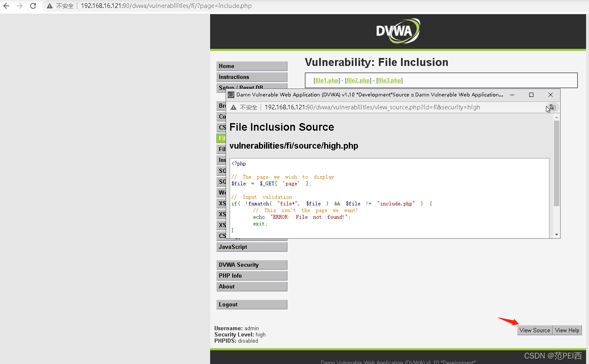
Task: Open the file3.php link
Action: click(x=389, y=80)
